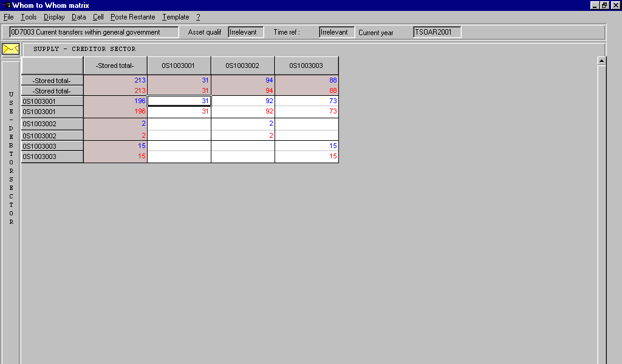This screenshot has height=364, width=622.
Task: Restore the window using title bar button
Action: pyautogui.click(x=604, y=5)
